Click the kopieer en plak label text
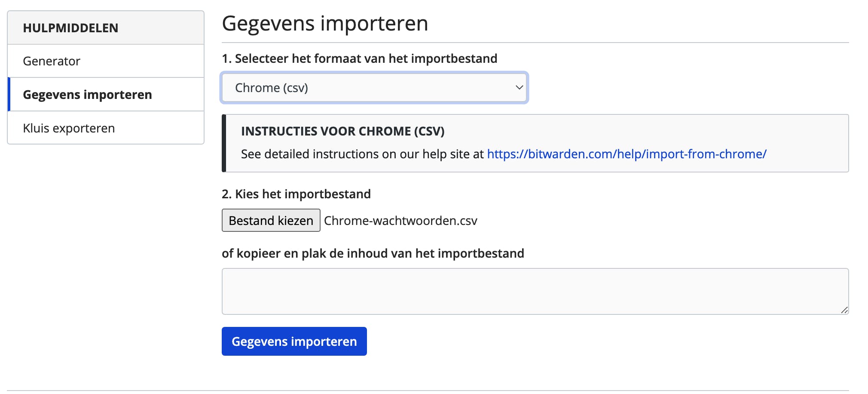Viewport: 868px width, 394px height. point(373,253)
